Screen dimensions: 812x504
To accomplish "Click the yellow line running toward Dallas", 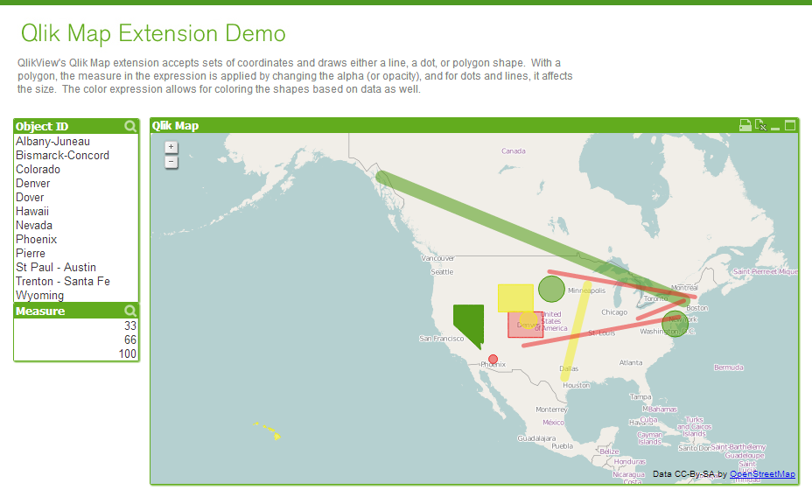I will [575, 332].
